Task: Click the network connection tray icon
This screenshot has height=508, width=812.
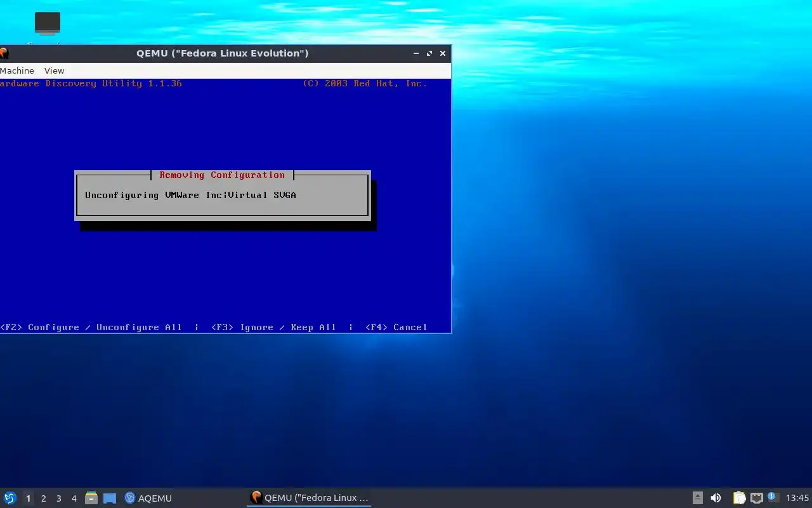Action: coord(756,498)
